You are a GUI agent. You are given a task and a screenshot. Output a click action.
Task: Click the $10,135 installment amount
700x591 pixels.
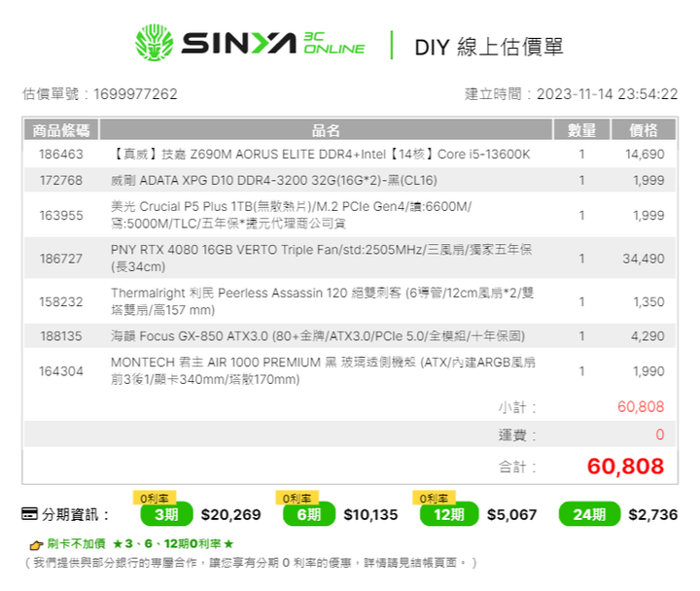370,514
